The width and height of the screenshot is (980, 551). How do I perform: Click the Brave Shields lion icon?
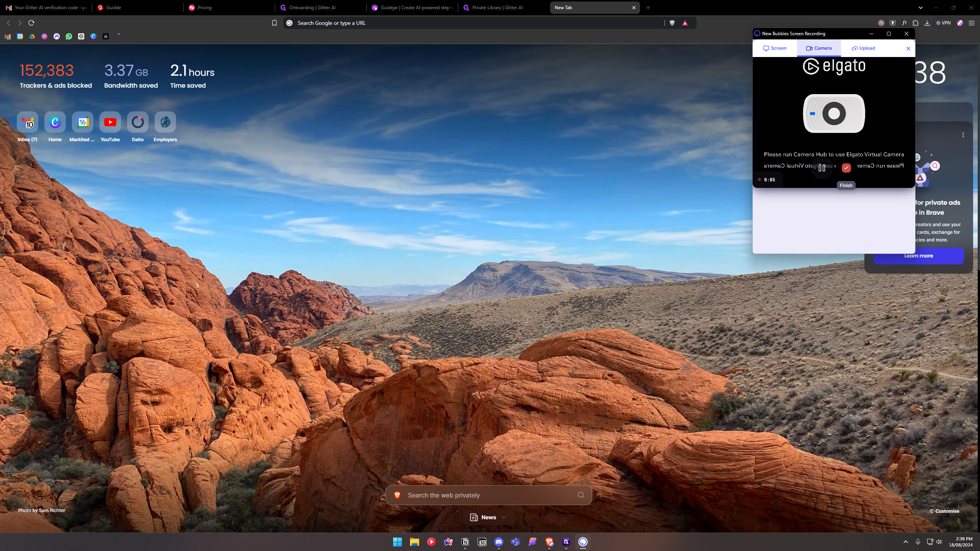(x=672, y=23)
